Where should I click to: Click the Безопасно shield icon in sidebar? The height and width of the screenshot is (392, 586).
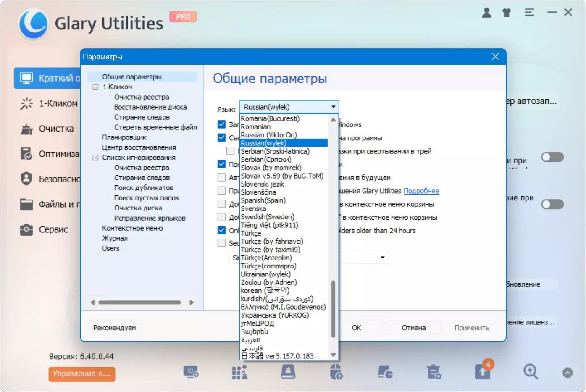pyautogui.click(x=26, y=179)
